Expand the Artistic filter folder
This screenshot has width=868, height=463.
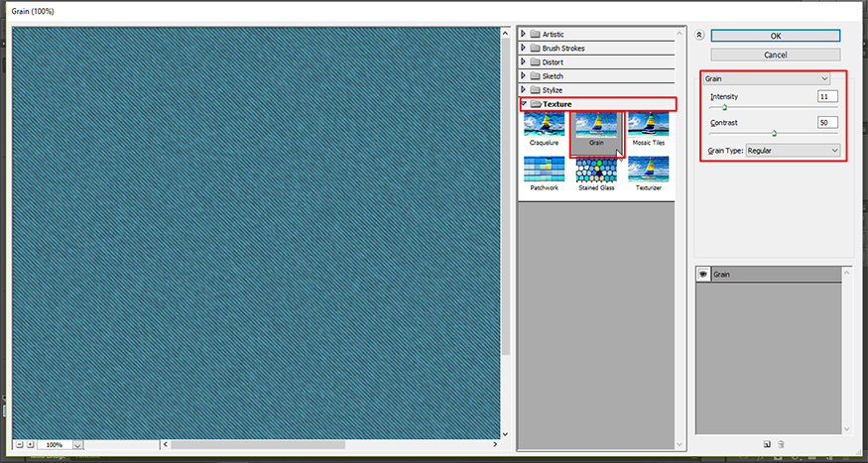click(x=524, y=34)
